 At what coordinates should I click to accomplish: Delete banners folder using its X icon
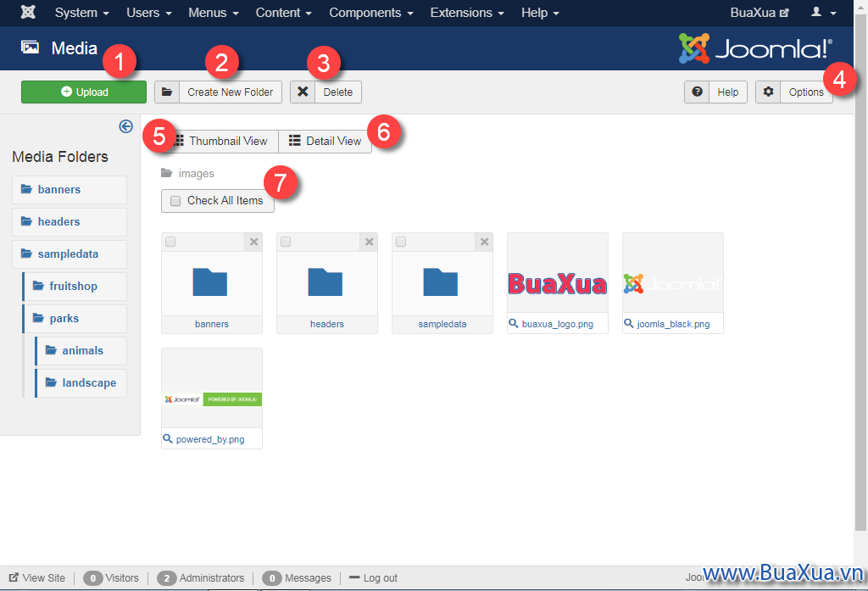tap(253, 242)
